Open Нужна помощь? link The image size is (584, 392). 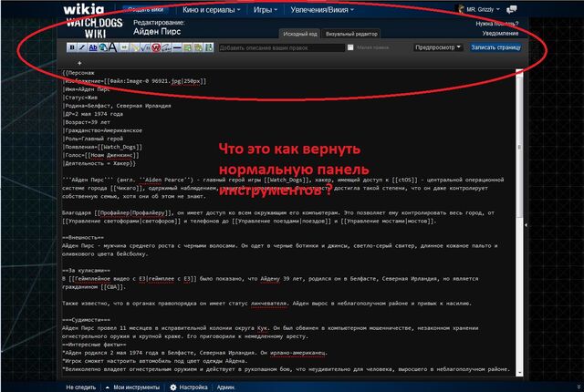tap(496, 24)
